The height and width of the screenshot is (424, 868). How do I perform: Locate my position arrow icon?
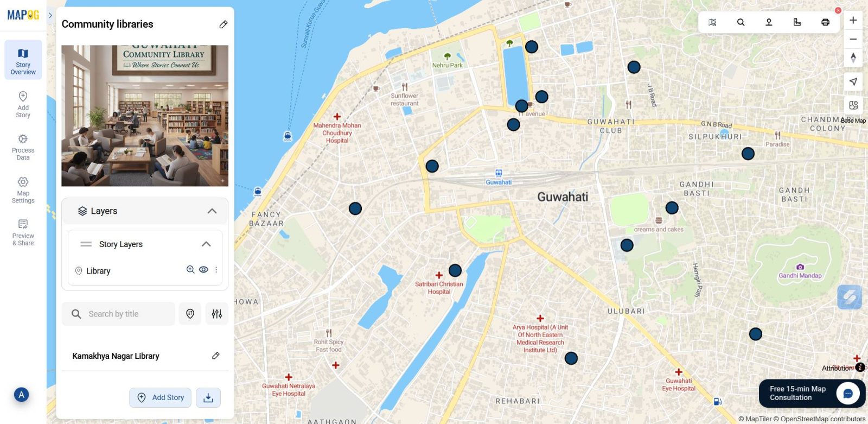pos(853,81)
